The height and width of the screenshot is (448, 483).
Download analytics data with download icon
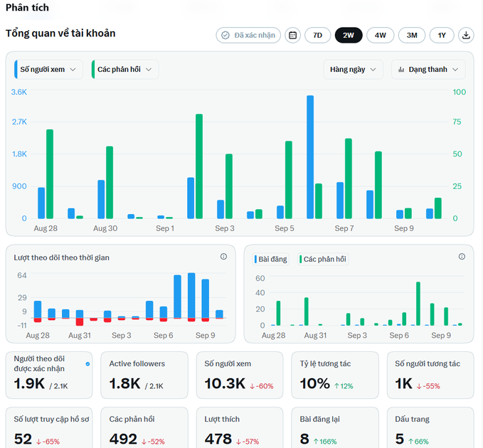pos(466,36)
